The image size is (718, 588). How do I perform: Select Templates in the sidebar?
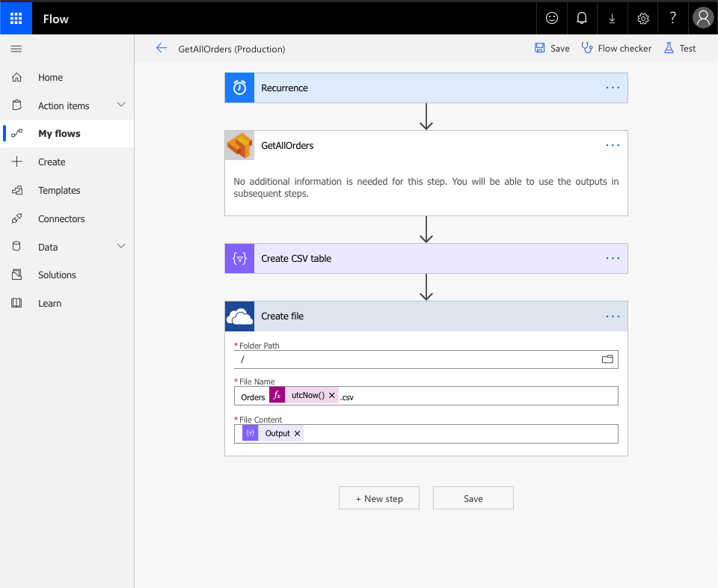(59, 191)
